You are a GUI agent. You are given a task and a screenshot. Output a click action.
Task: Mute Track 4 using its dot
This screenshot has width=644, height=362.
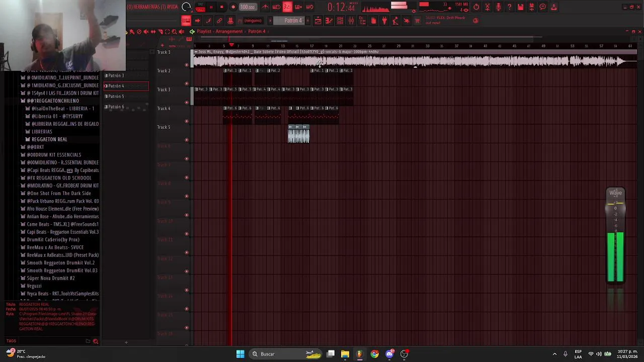click(x=187, y=121)
